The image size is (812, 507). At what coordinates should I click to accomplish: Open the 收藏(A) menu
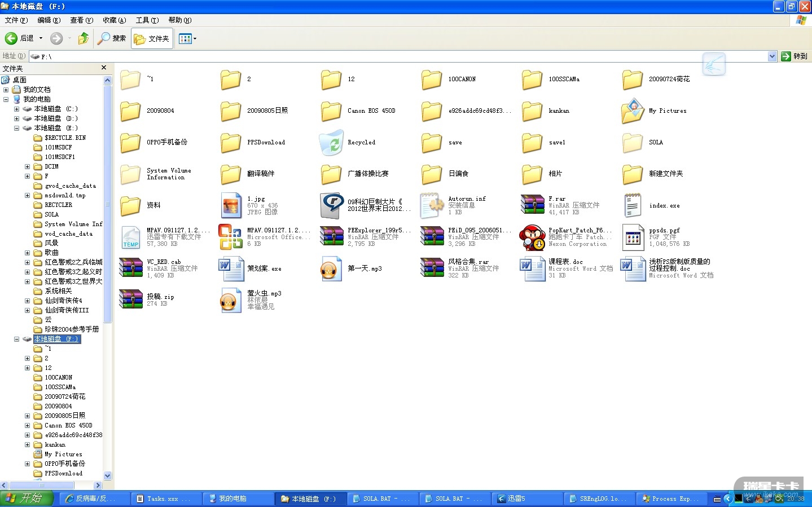[114, 20]
